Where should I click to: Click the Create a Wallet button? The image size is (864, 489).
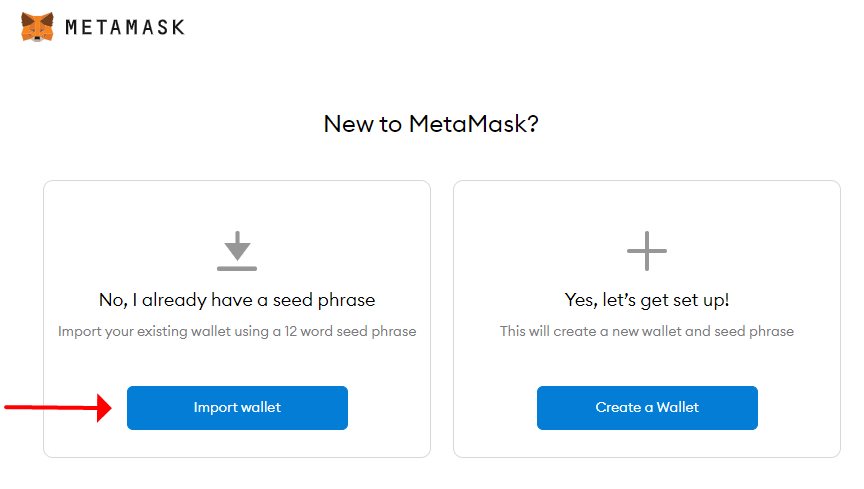click(647, 408)
